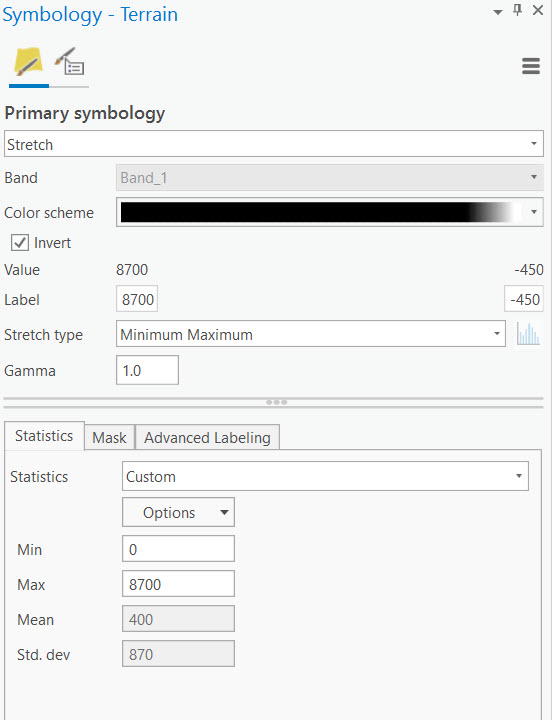Open the Primary symbology tab icon
This screenshot has height=720, width=552.
[x=28, y=62]
